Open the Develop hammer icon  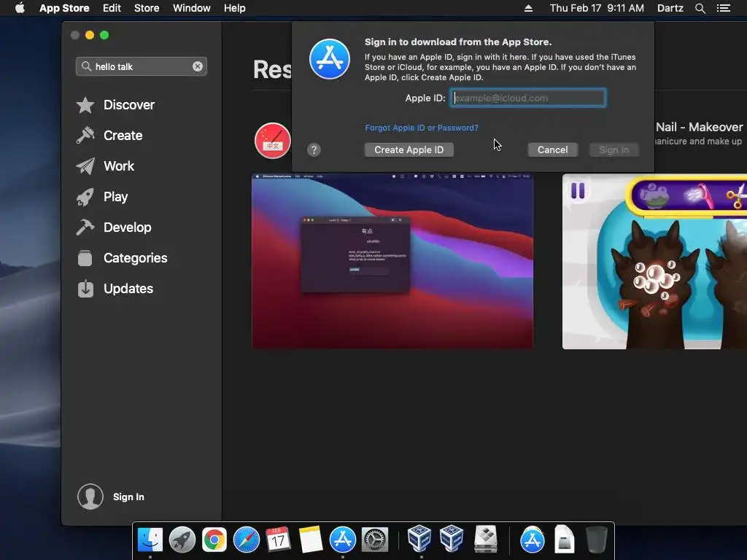(x=85, y=227)
